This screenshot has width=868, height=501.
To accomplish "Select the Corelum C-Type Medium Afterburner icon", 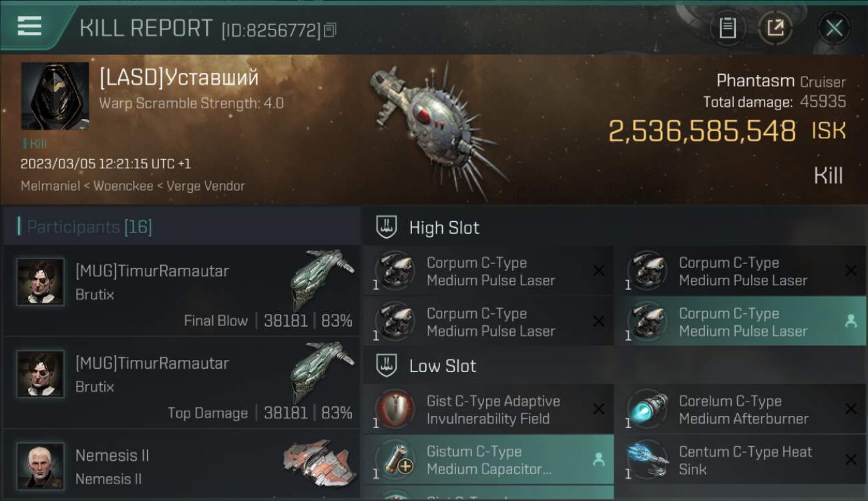I will [x=647, y=409].
